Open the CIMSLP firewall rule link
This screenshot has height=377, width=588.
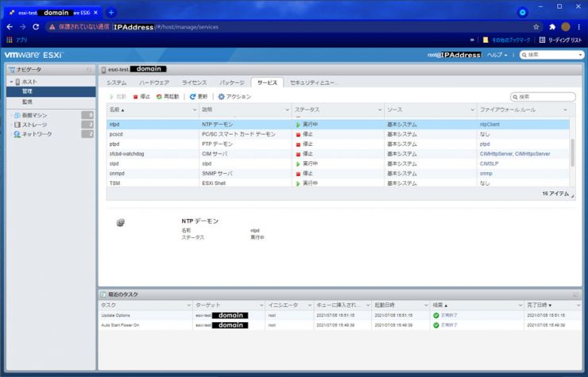point(489,163)
